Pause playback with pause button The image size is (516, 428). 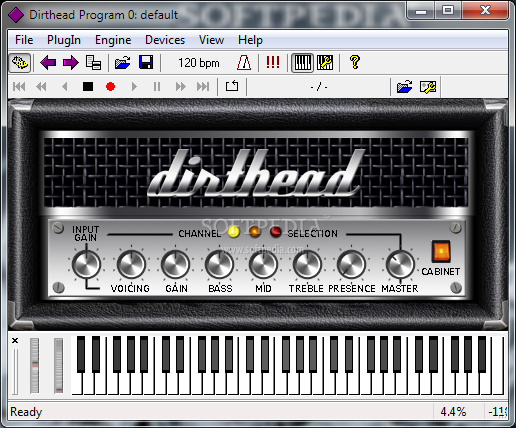click(157, 87)
